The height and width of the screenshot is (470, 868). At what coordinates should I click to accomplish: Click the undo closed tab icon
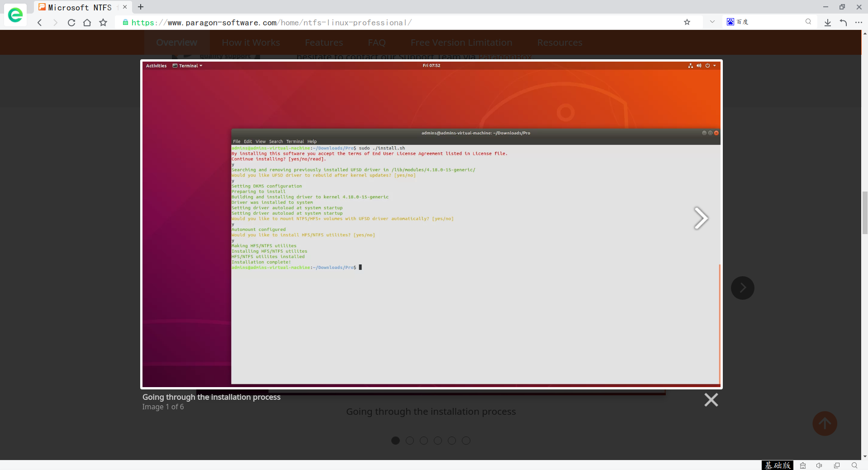[x=843, y=23]
